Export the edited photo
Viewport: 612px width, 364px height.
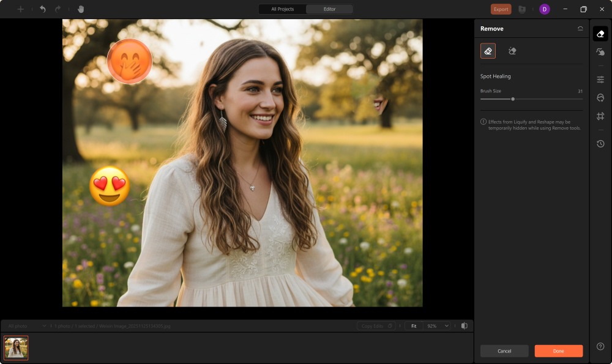point(501,9)
